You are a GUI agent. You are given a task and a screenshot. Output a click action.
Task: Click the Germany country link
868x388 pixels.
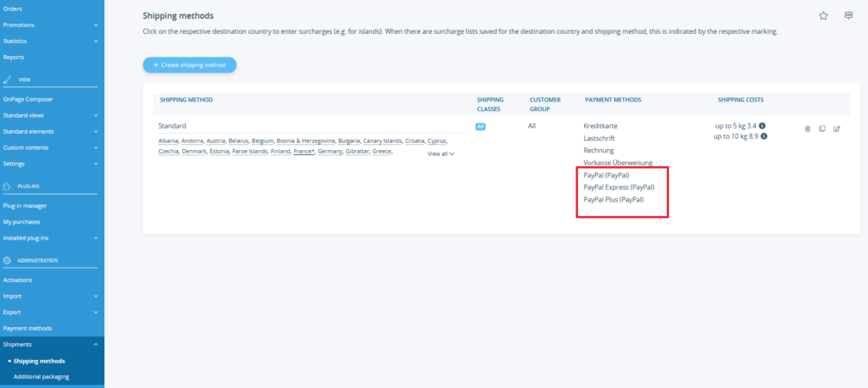331,151
